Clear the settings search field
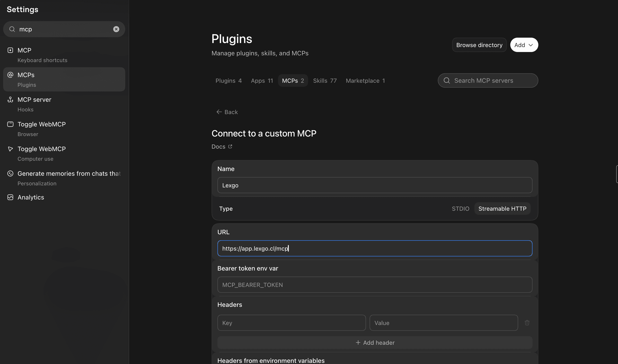 (116, 29)
